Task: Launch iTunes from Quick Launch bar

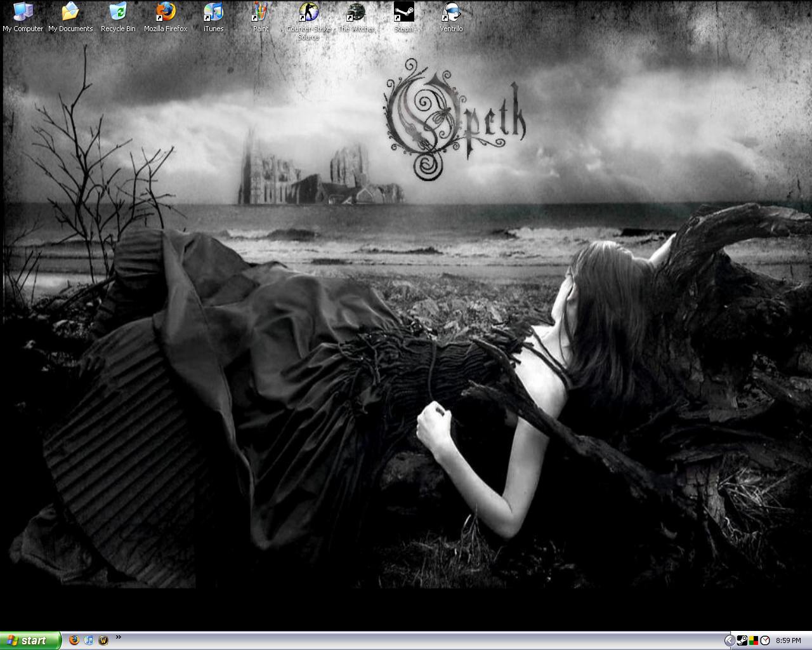Action: coord(89,640)
